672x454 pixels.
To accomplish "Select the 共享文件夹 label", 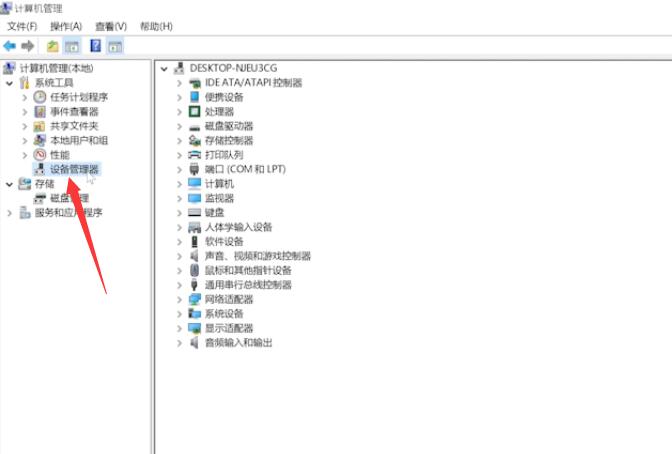I will point(75,126).
